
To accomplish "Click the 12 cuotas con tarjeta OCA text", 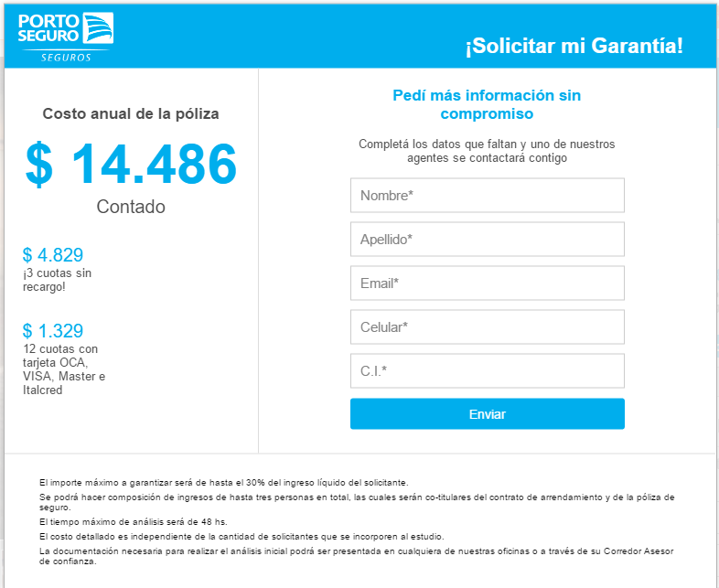I will (64, 369).
